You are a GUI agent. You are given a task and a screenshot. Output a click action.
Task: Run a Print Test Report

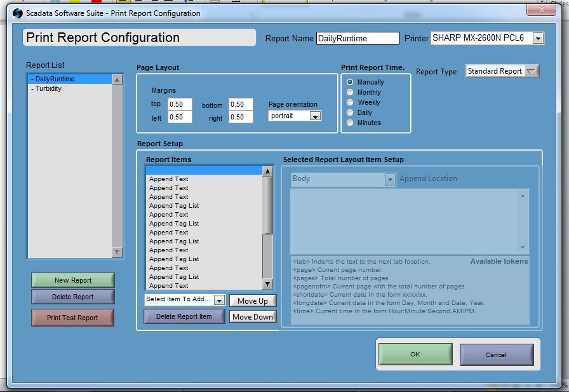pyautogui.click(x=72, y=318)
